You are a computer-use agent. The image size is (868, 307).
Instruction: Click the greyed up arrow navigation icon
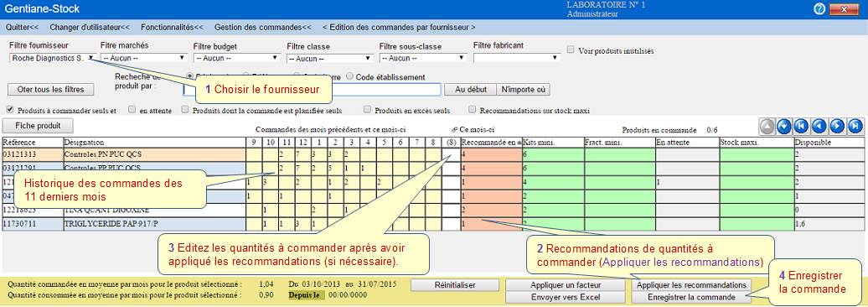[x=767, y=127]
